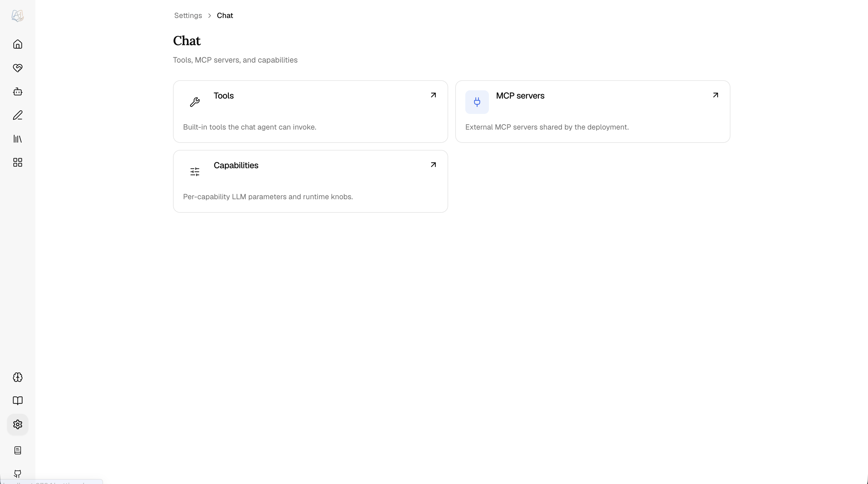Open the Home icon in sidebar

tap(17, 45)
